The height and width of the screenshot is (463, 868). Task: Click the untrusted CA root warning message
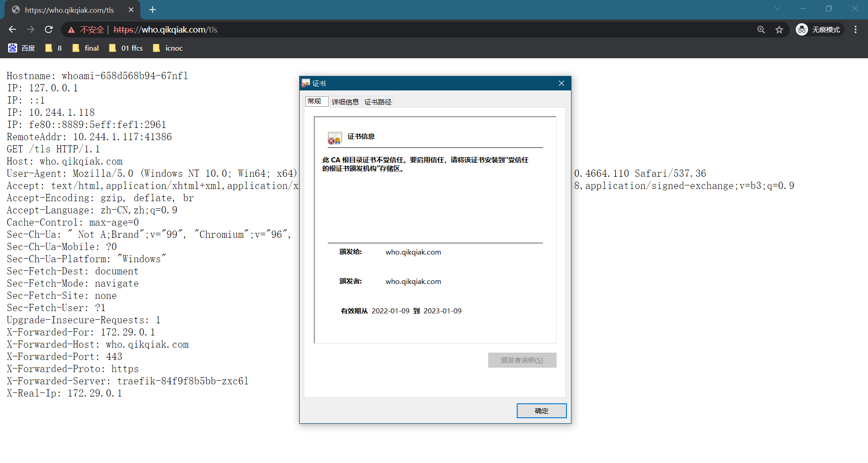(425, 164)
